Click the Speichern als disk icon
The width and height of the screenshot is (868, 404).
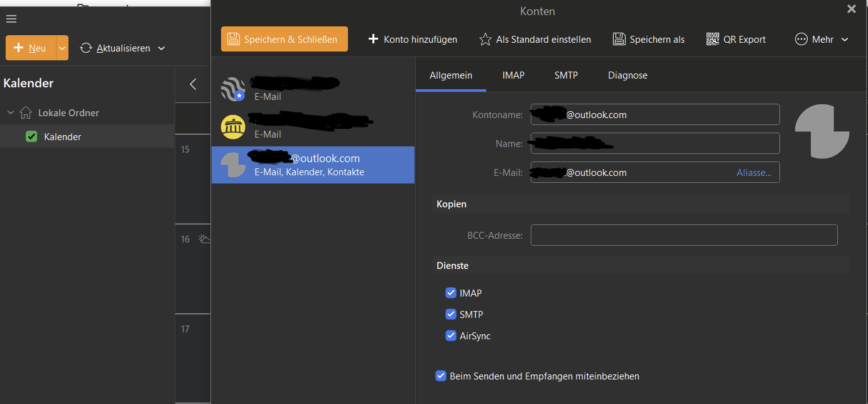[x=619, y=39]
